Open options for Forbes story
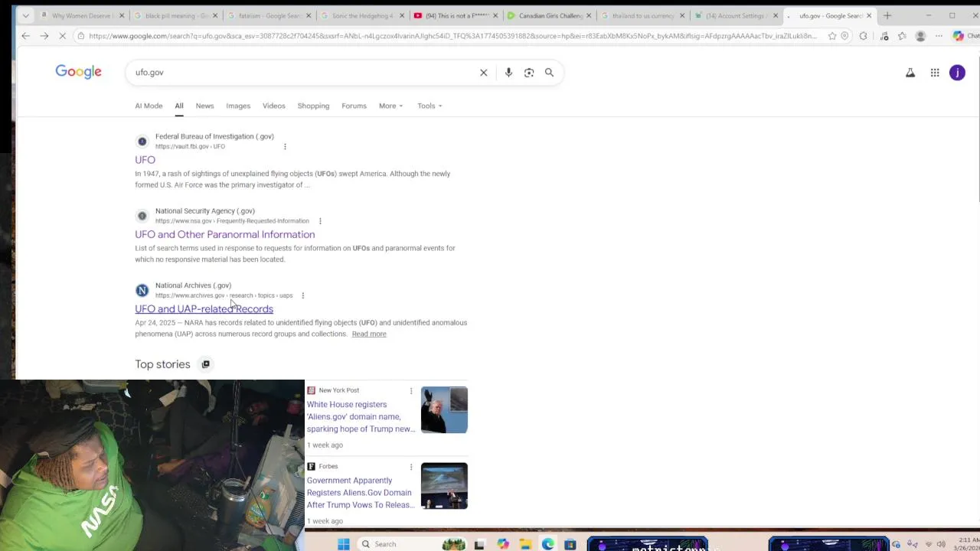 pyautogui.click(x=411, y=467)
